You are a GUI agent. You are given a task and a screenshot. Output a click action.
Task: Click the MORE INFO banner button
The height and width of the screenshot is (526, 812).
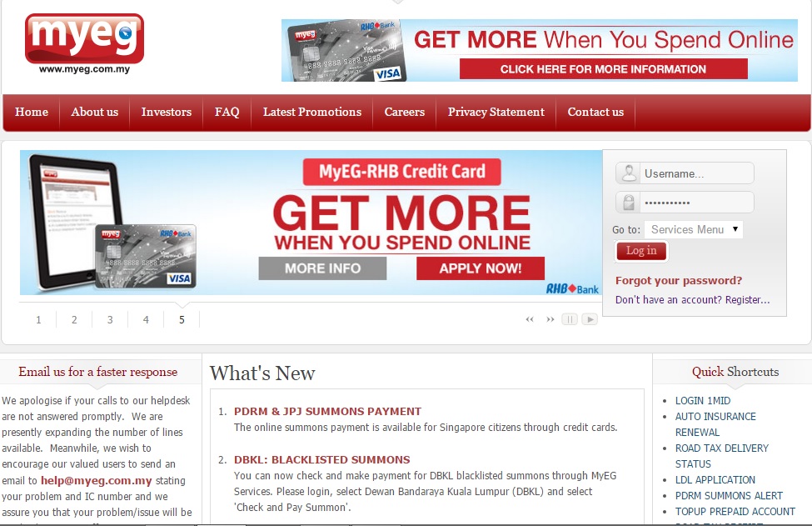[322, 268]
